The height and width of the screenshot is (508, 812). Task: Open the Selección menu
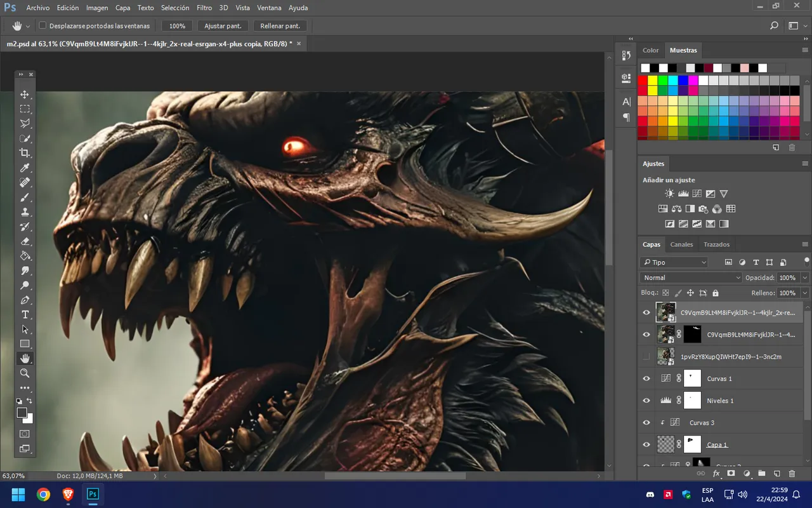[175, 8]
